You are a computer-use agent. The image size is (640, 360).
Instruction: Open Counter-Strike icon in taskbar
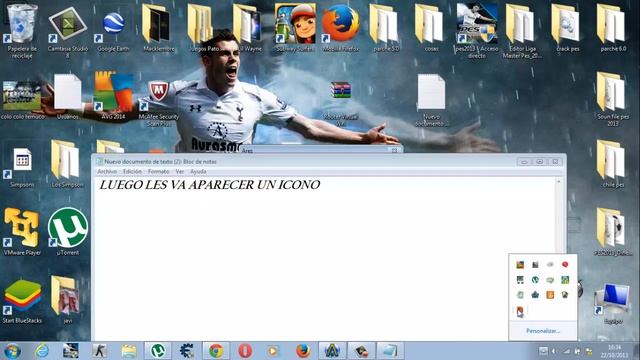(x=99, y=351)
